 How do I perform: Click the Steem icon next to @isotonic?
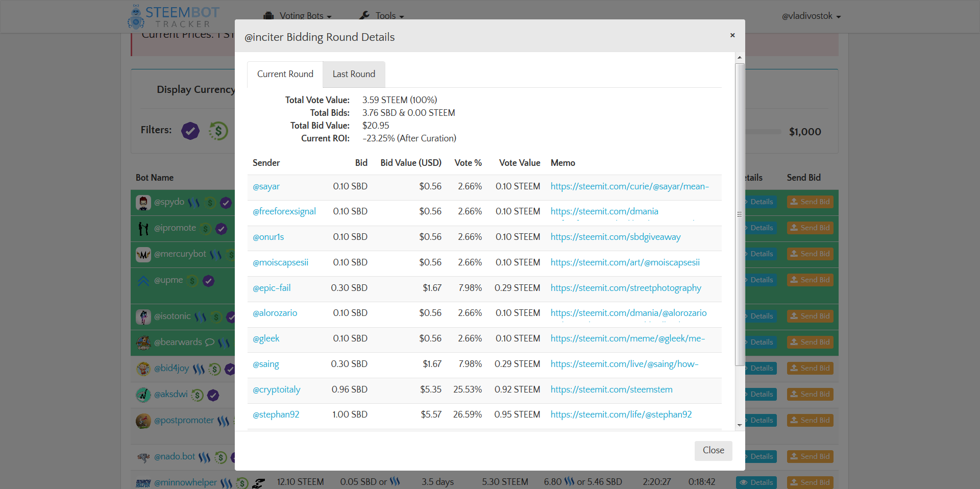pyautogui.click(x=201, y=317)
